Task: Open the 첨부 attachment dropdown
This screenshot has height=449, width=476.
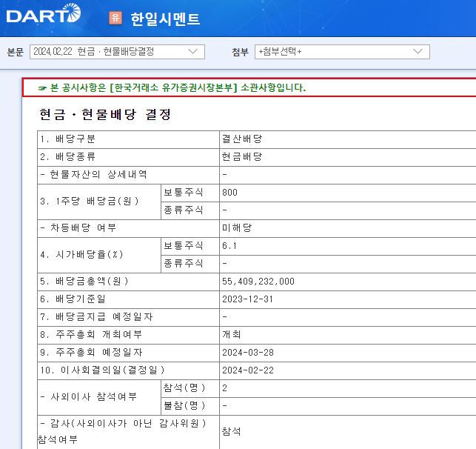Action: (342, 52)
